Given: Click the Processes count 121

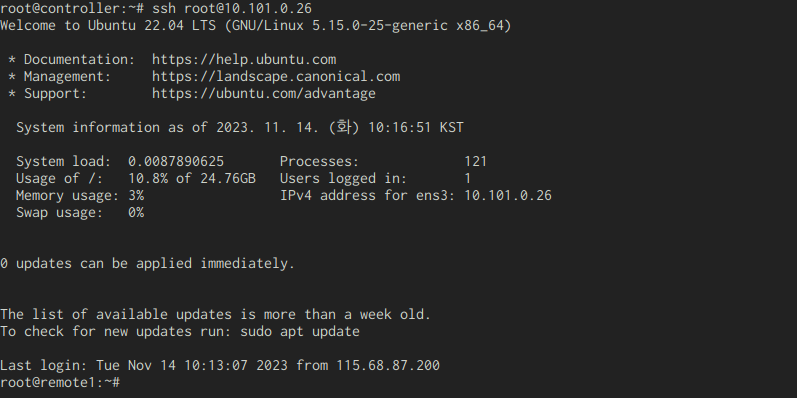Looking at the screenshot, I should [476, 162].
